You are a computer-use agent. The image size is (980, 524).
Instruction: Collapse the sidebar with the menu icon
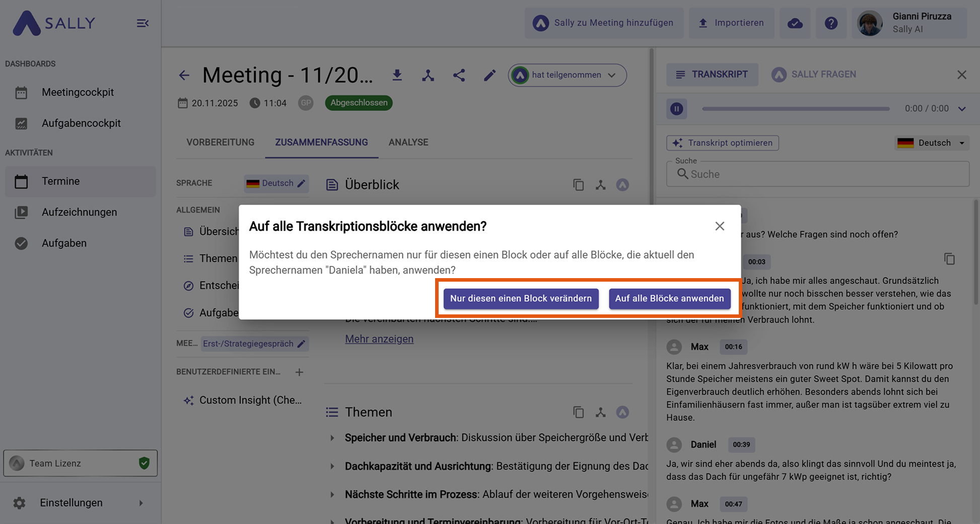pos(143,23)
